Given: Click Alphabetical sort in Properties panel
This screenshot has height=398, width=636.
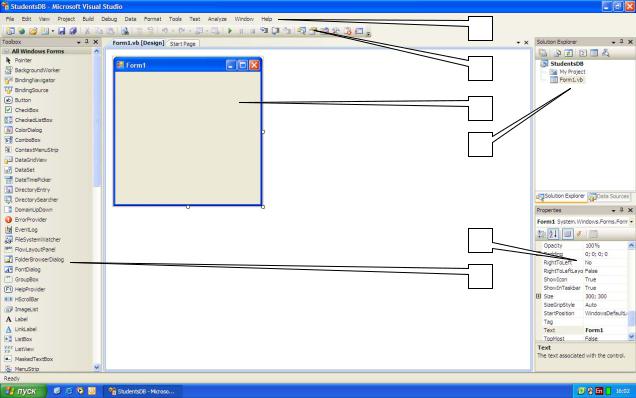Looking at the screenshot, I should coord(553,234).
